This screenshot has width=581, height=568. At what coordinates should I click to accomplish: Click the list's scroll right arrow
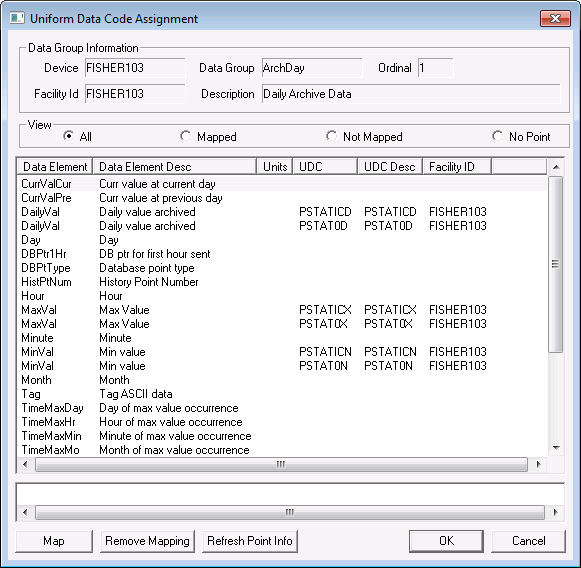(x=538, y=464)
